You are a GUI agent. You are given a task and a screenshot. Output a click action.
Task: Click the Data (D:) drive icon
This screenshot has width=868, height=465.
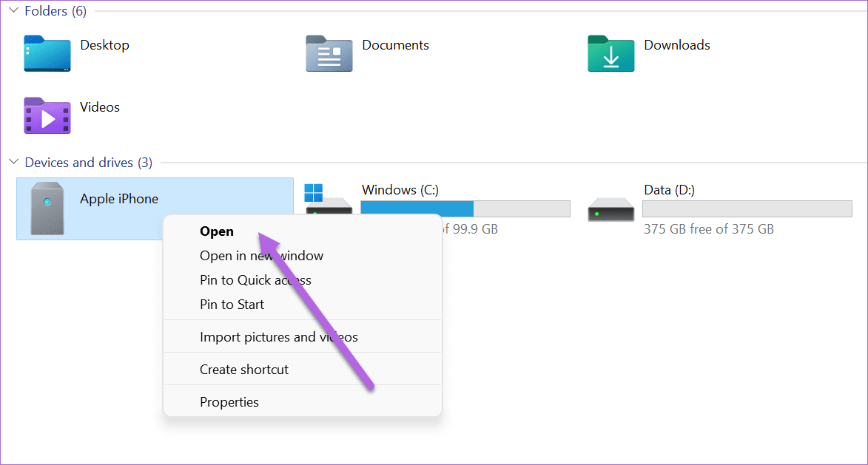pos(610,209)
